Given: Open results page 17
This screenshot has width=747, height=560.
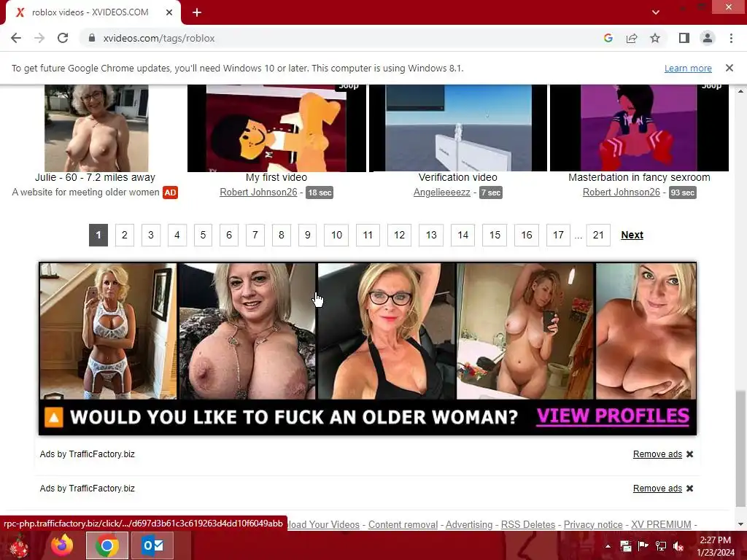Looking at the screenshot, I should point(558,235).
